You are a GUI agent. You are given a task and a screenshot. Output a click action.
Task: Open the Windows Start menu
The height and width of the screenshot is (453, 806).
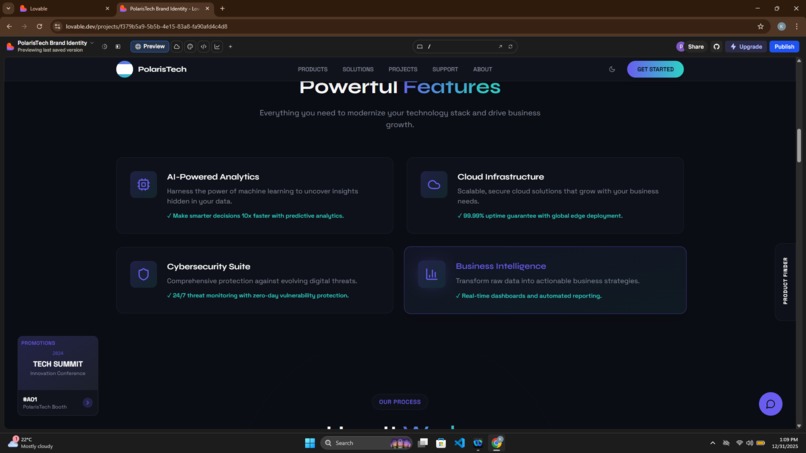pyautogui.click(x=310, y=443)
